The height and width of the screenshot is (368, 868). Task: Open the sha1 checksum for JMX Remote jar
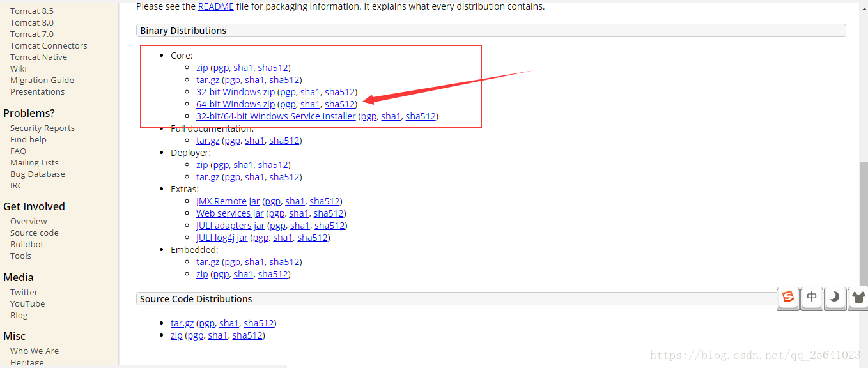[x=295, y=201]
